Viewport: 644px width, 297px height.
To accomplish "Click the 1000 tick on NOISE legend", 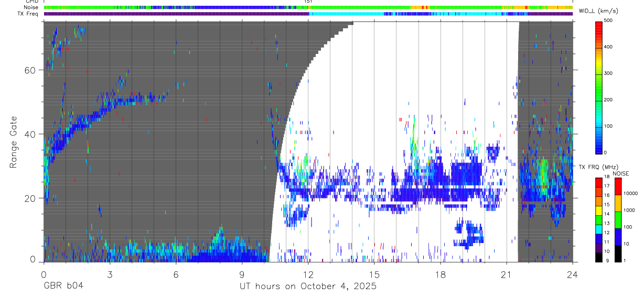I will 629,210.
